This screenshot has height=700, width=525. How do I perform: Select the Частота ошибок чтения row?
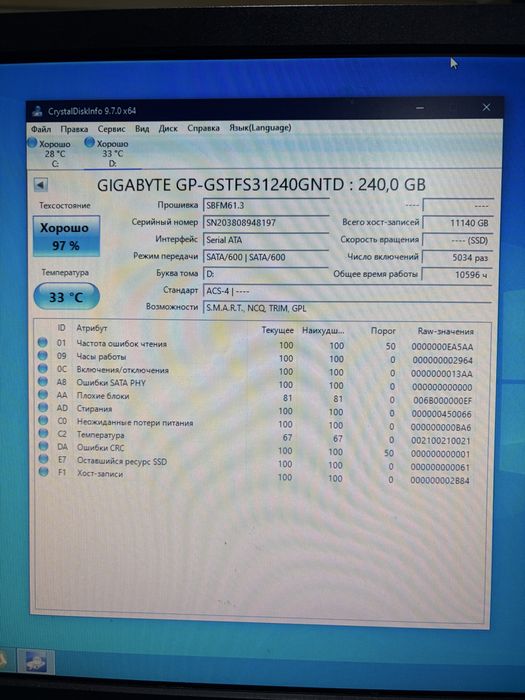pos(257,345)
